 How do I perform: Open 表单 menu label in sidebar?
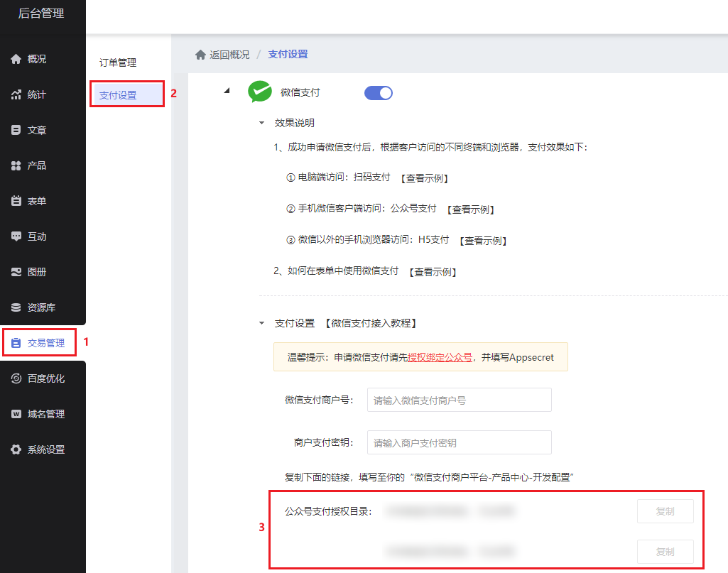coord(37,201)
